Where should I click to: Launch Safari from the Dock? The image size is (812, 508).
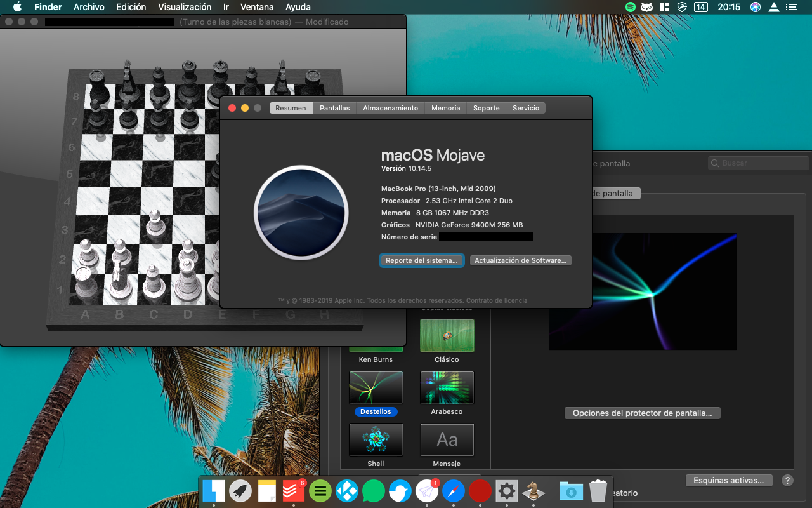coord(454,490)
